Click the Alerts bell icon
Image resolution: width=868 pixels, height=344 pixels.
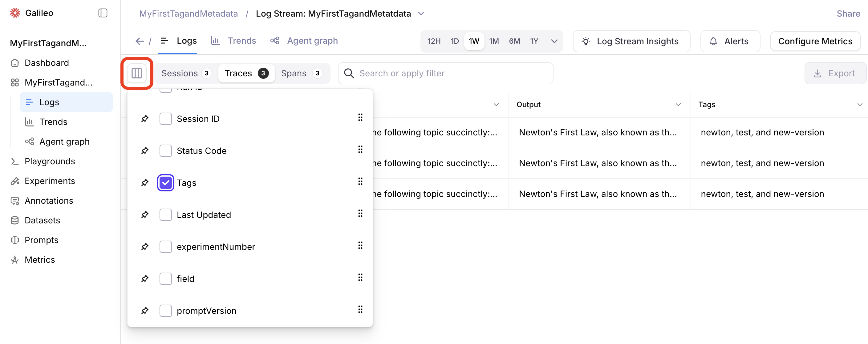tap(713, 41)
